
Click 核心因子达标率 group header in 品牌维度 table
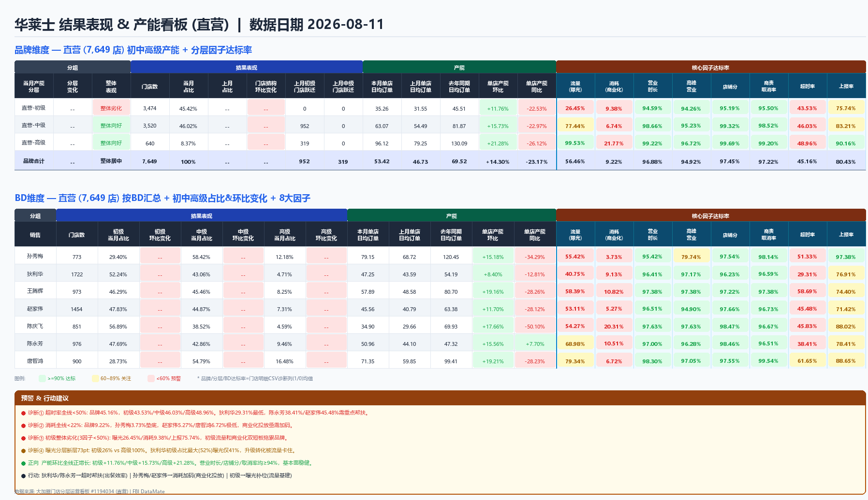pyautogui.click(x=711, y=68)
